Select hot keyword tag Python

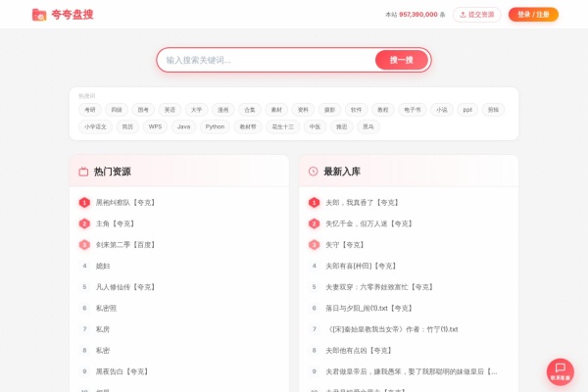(215, 126)
